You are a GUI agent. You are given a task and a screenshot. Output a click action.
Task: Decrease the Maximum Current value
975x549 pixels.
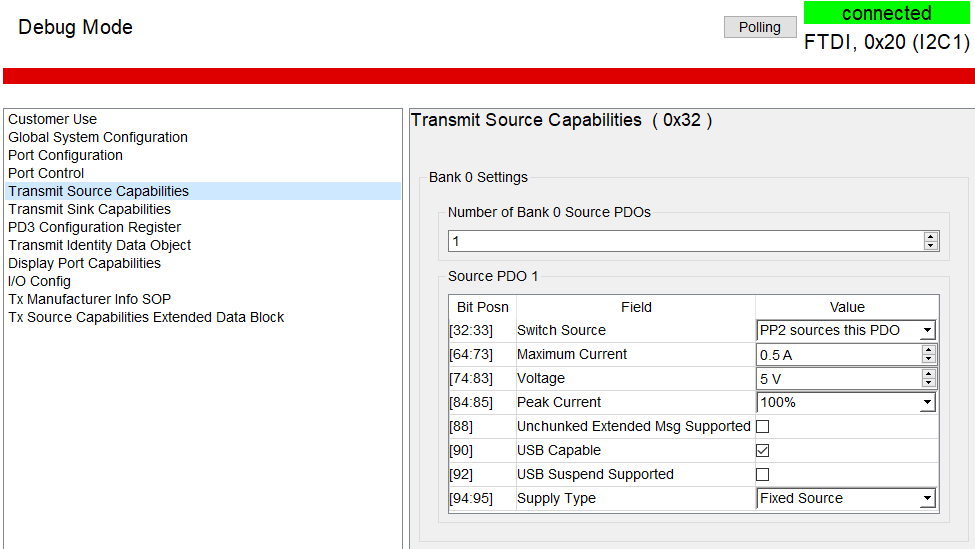929,359
